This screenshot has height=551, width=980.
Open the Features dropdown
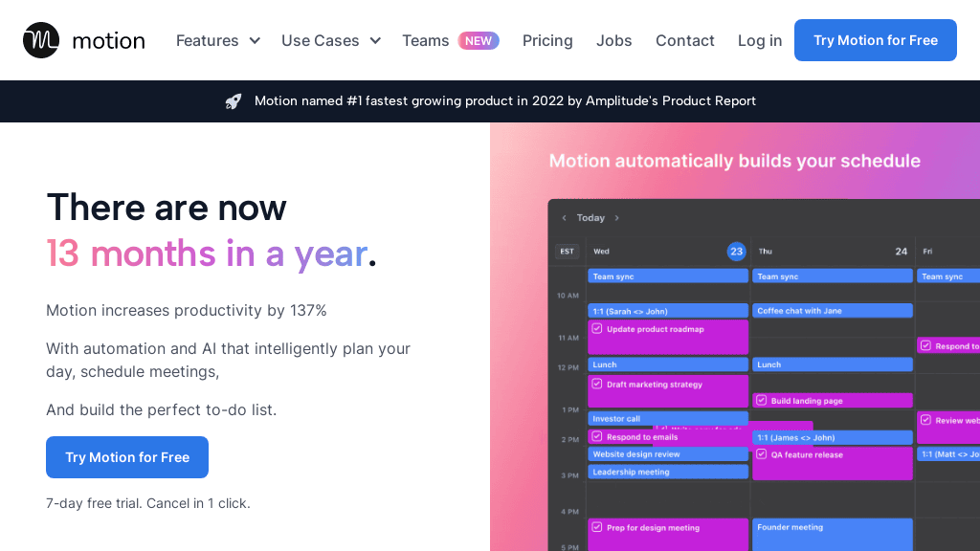pyautogui.click(x=217, y=40)
